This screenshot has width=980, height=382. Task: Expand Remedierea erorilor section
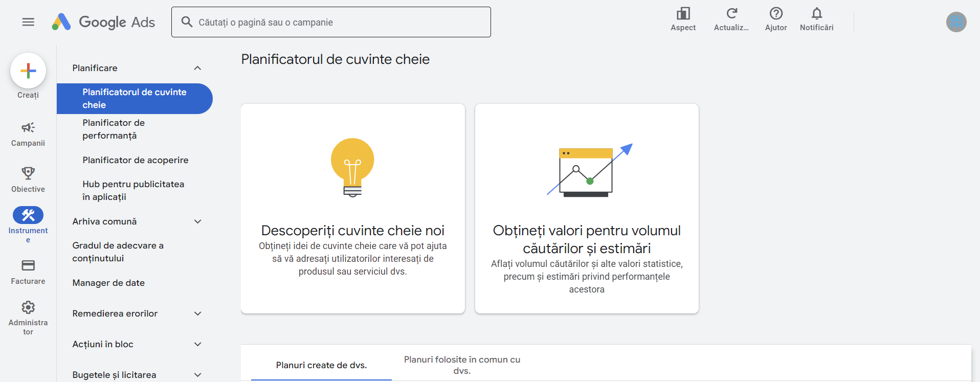coord(197,313)
